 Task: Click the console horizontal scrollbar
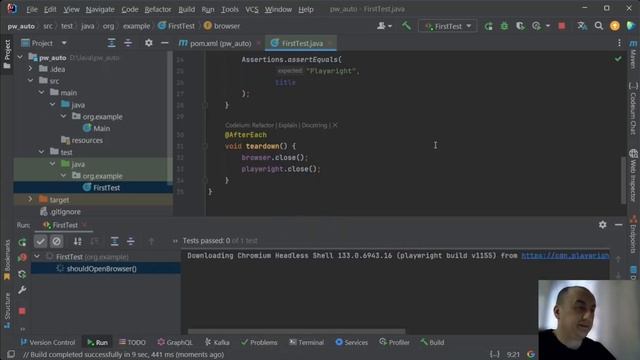point(297,331)
